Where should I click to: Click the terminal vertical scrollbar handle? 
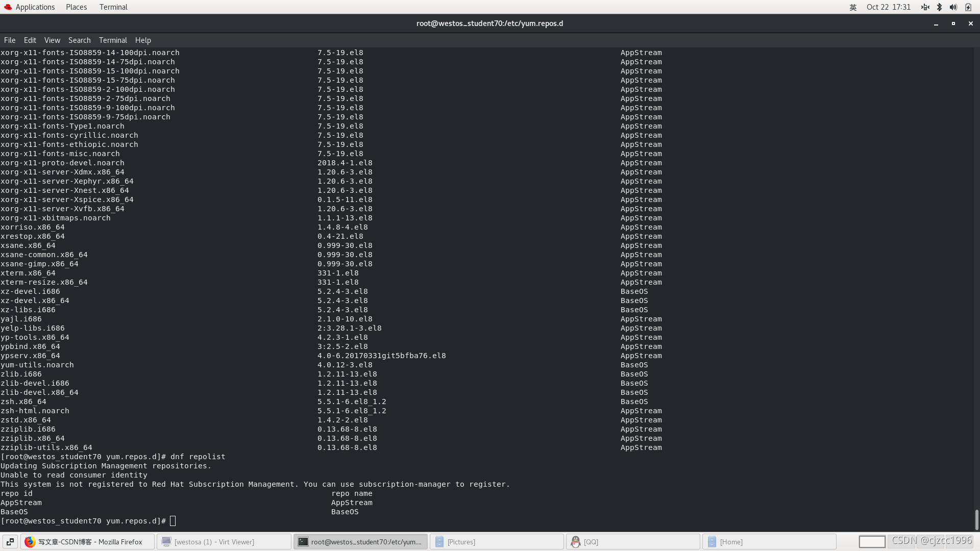pos(976,519)
